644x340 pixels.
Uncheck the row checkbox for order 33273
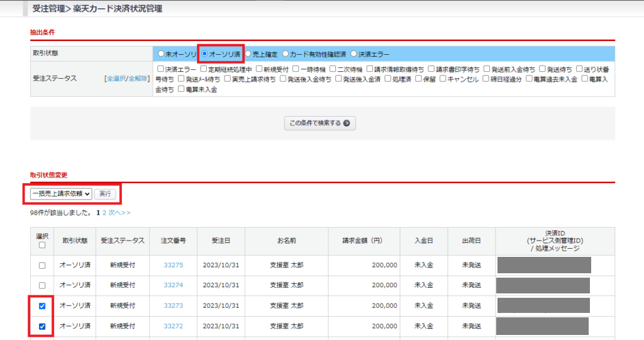click(x=42, y=306)
